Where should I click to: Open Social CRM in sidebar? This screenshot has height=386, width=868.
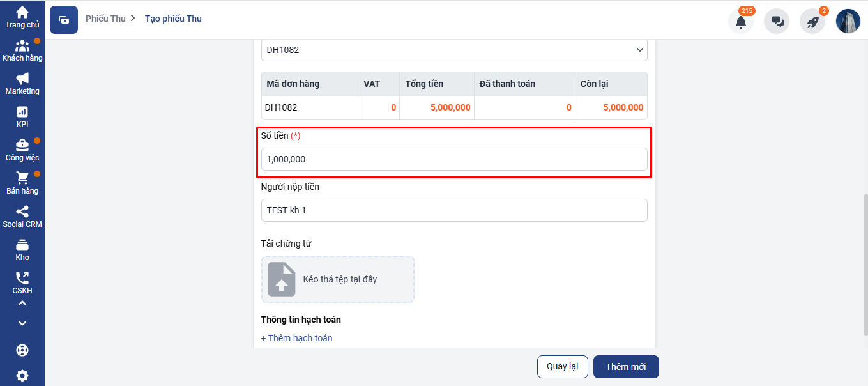pos(22,217)
